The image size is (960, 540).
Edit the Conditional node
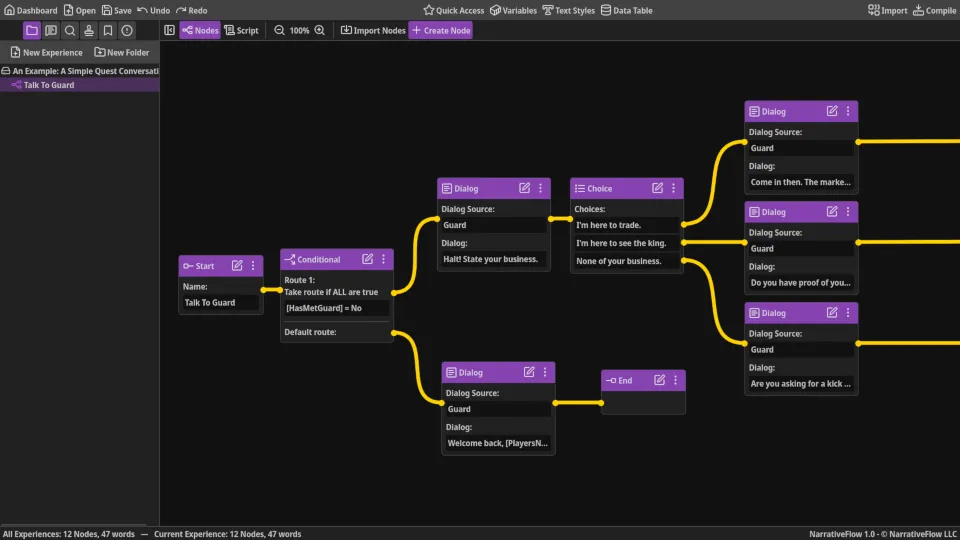(x=367, y=259)
